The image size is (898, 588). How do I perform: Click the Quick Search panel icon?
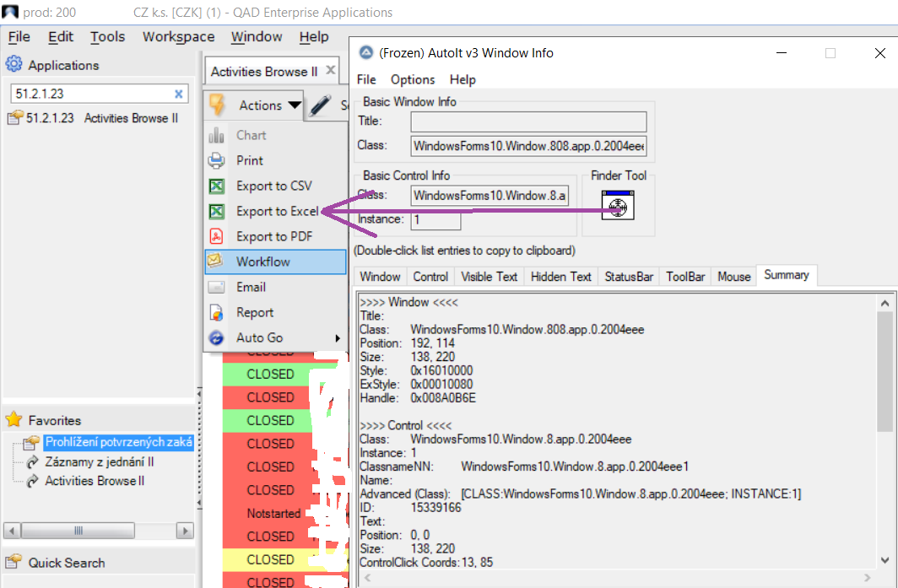coord(14,562)
